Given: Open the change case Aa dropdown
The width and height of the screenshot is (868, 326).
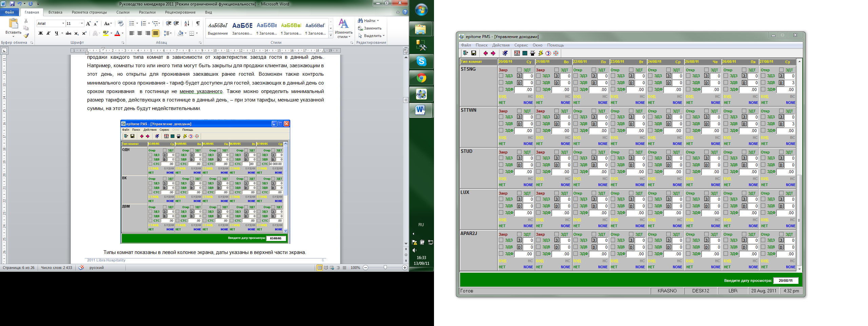Looking at the screenshot, I should click(108, 23).
